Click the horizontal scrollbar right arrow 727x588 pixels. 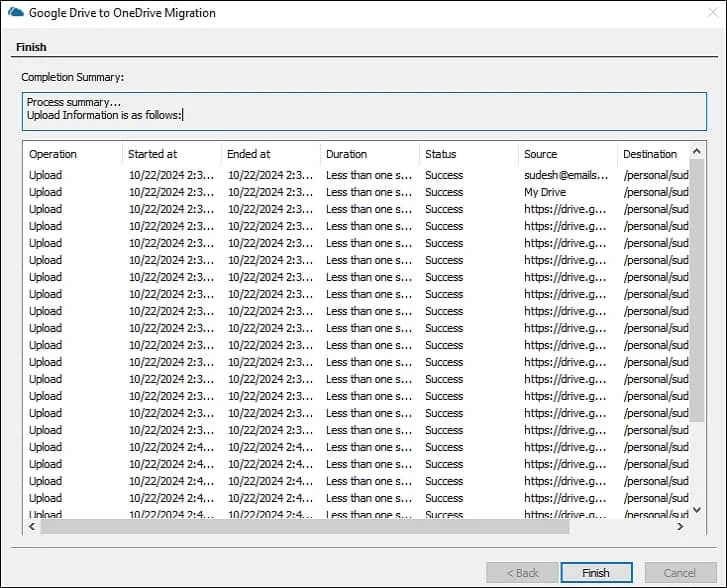pyautogui.click(x=680, y=526)
